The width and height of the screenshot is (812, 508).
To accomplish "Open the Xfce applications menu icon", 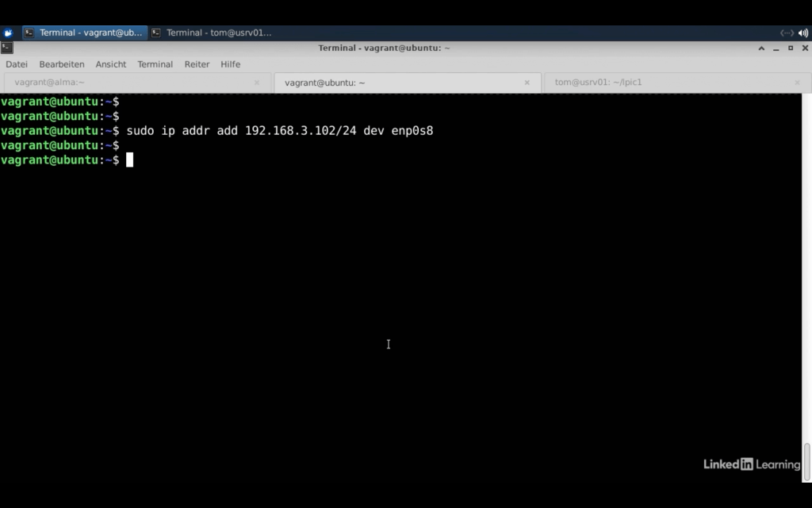I will pyautogui.click(x=8, y=33).
